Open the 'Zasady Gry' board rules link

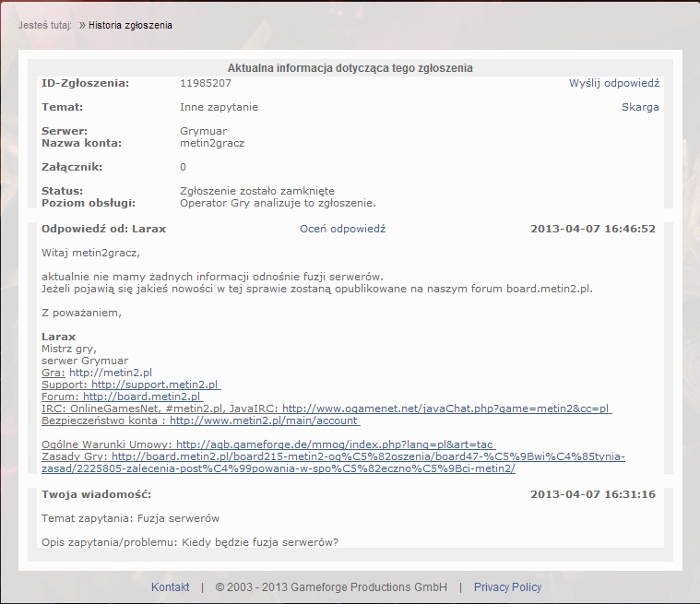tap(333, 463)
